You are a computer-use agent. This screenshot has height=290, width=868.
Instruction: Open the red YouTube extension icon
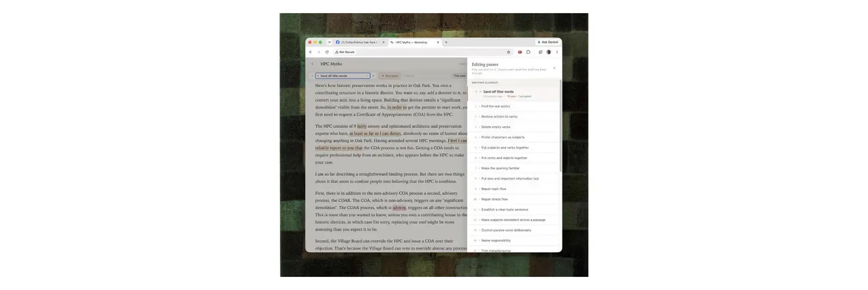520,52
